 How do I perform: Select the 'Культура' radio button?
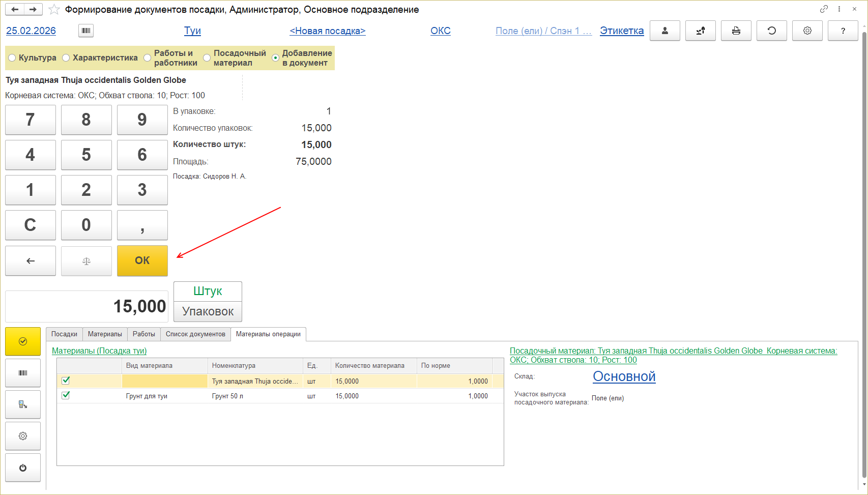click(12, 58)
